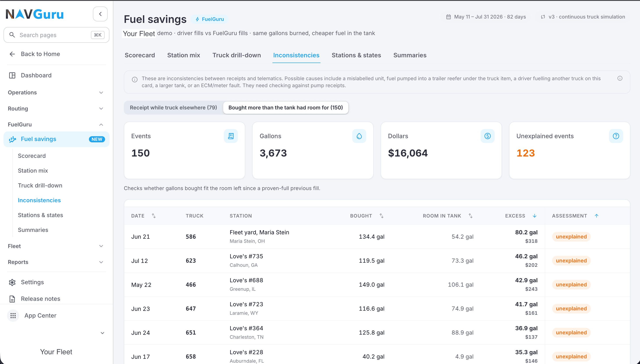
Task: Click the 123 unexplained events value
Action: coord(526,153)
